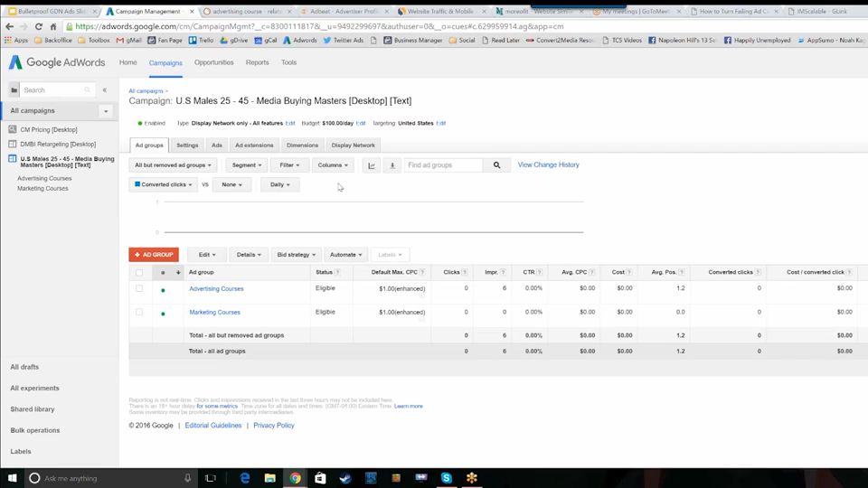Click the Edit link next to Budget
868x488 pixels.
click(361, 124)
